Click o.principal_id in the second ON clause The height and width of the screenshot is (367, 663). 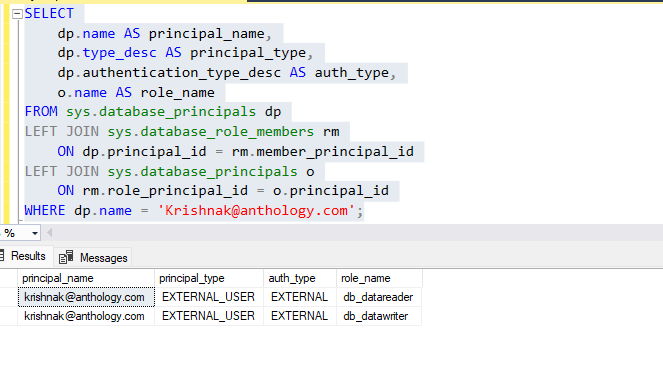331,191
